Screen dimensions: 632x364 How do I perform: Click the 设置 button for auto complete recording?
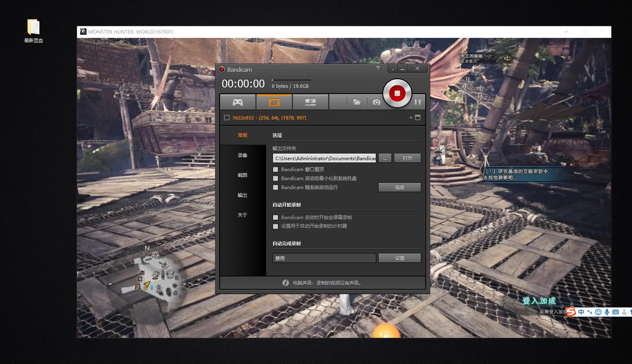[x=400, y=258]
